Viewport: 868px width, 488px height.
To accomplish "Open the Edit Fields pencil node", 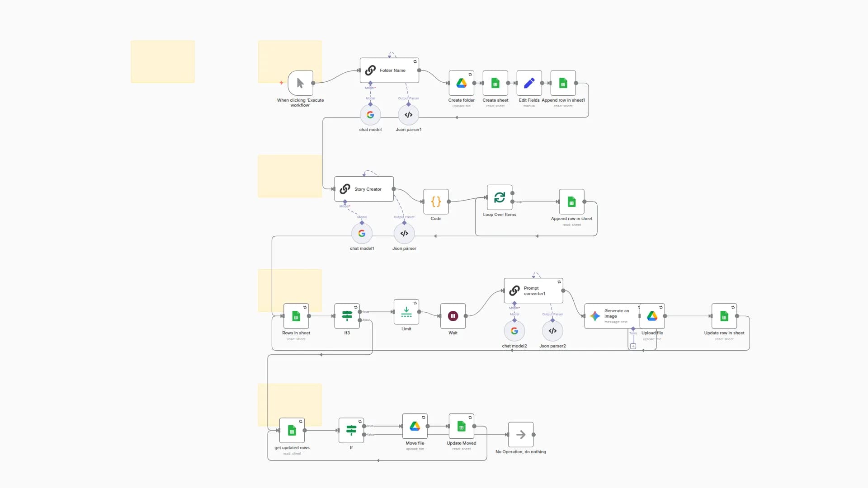I will pyautogui.click(x=528, y=83).
